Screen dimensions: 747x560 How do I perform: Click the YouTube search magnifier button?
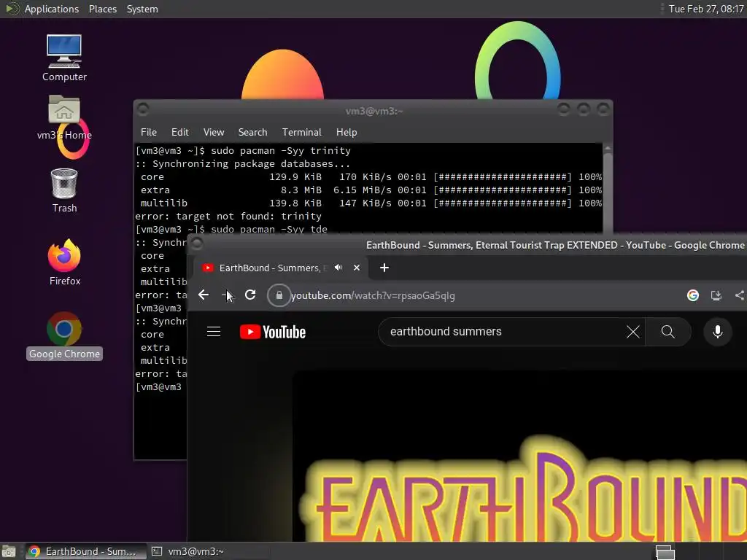[x=668, y=332]
